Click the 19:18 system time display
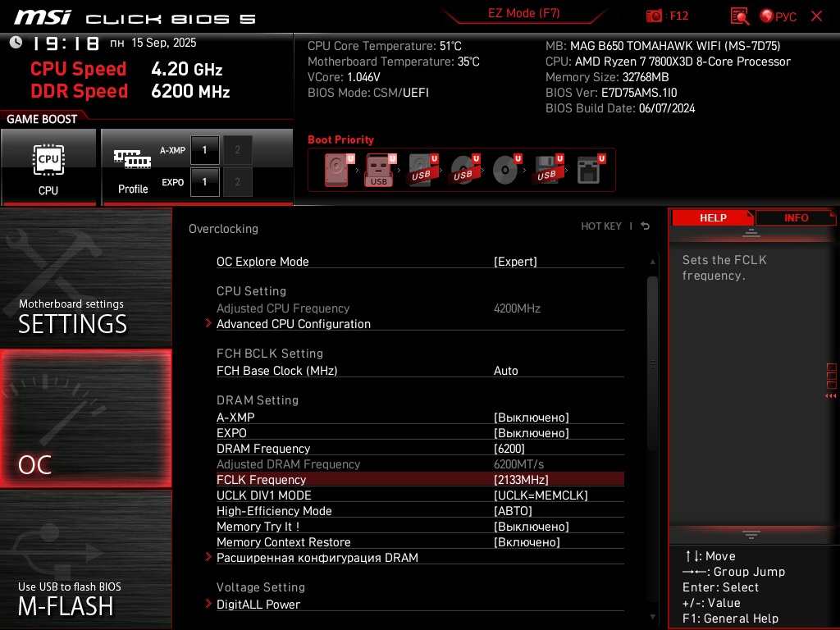The height and width of the screenshot is (630, 840). pos(66,43)
